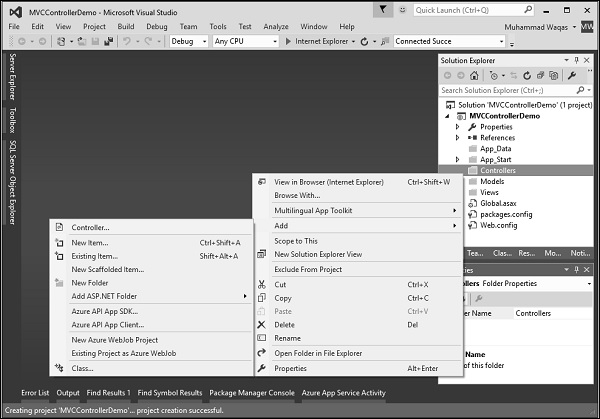
Task: Click the New Project toolbar icon
Action: 61,41
